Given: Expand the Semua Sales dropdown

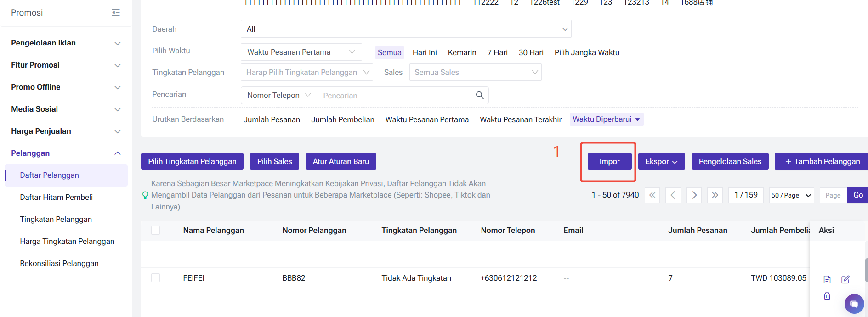Looking at the screenshot, I should (475, 72).
